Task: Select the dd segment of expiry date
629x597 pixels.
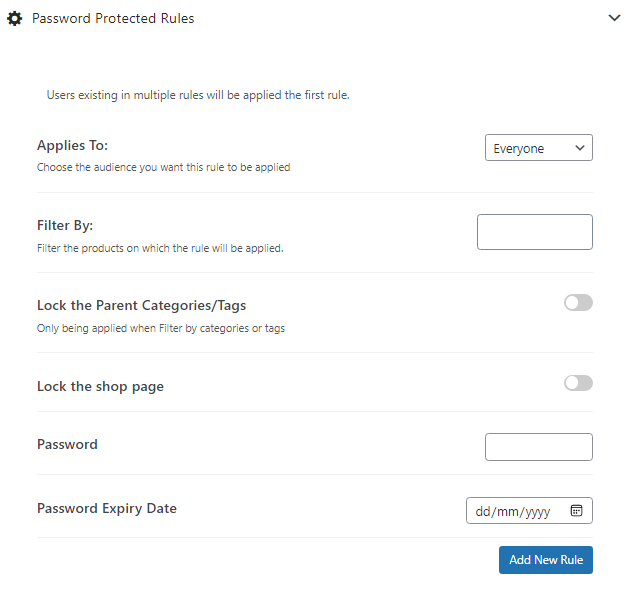Action: 483,512
